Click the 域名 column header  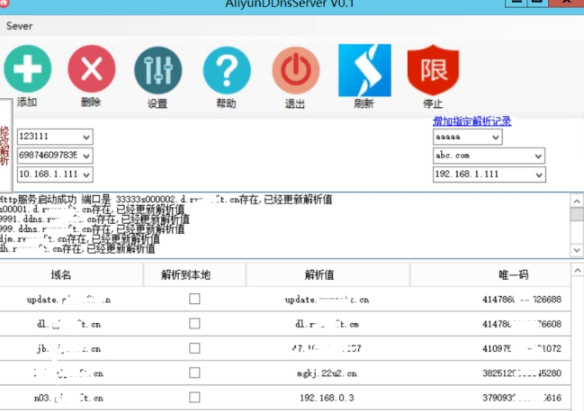pos(72,275)
